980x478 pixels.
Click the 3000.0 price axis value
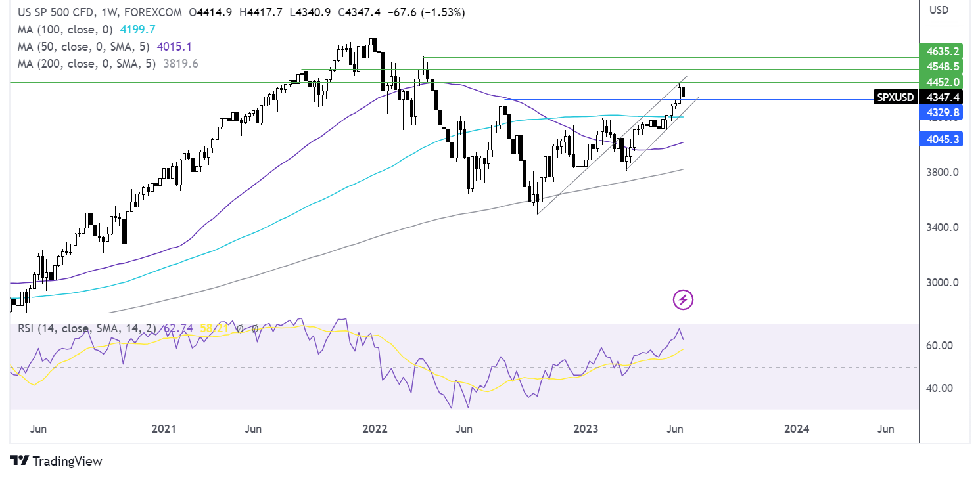point(942,283)
